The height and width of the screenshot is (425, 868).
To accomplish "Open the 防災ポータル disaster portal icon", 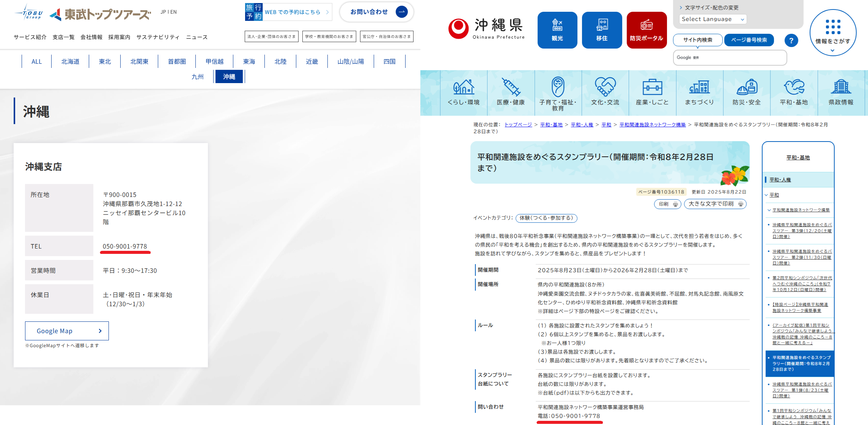I will point(646,30).
